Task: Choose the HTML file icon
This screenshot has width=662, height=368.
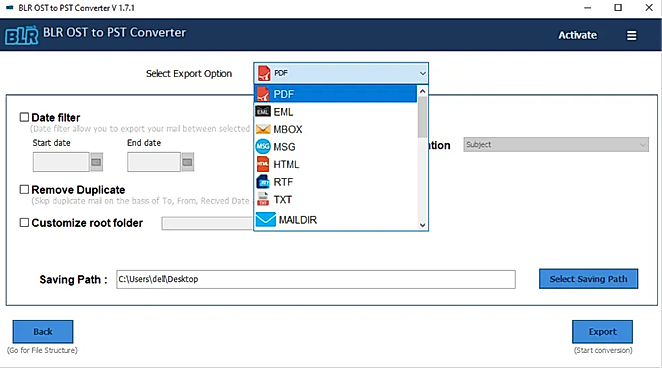Action: pos(263,164)
